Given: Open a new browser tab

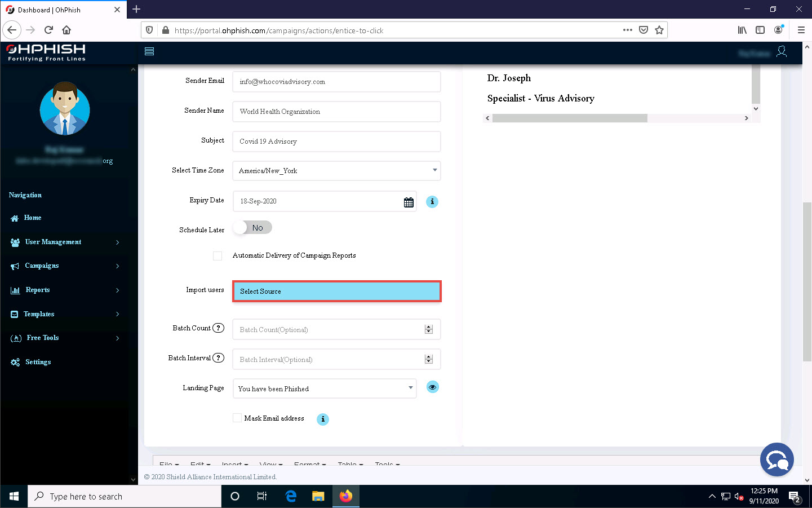Looking at the screenshot, I should coord(136,9).
